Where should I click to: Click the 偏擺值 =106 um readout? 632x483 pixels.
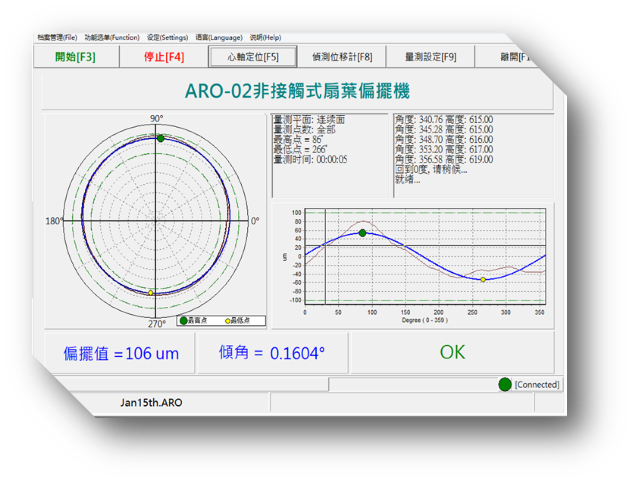(x=121, y=354)
